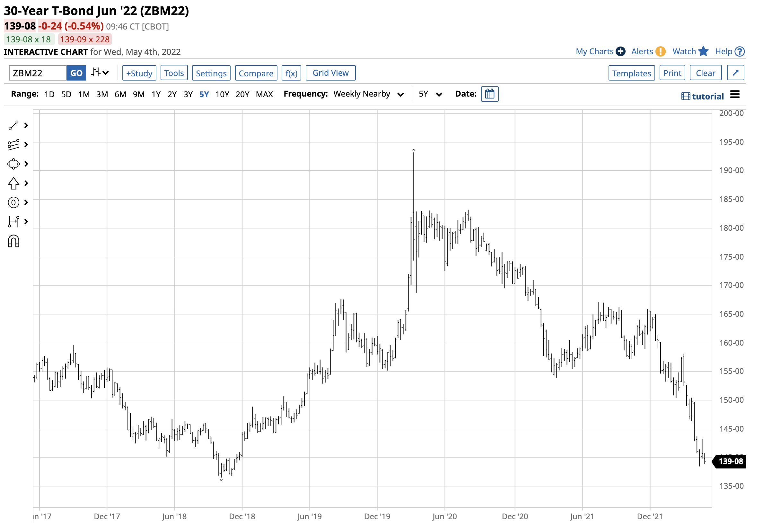Select the 10Y range option

(x=223, y=95)
